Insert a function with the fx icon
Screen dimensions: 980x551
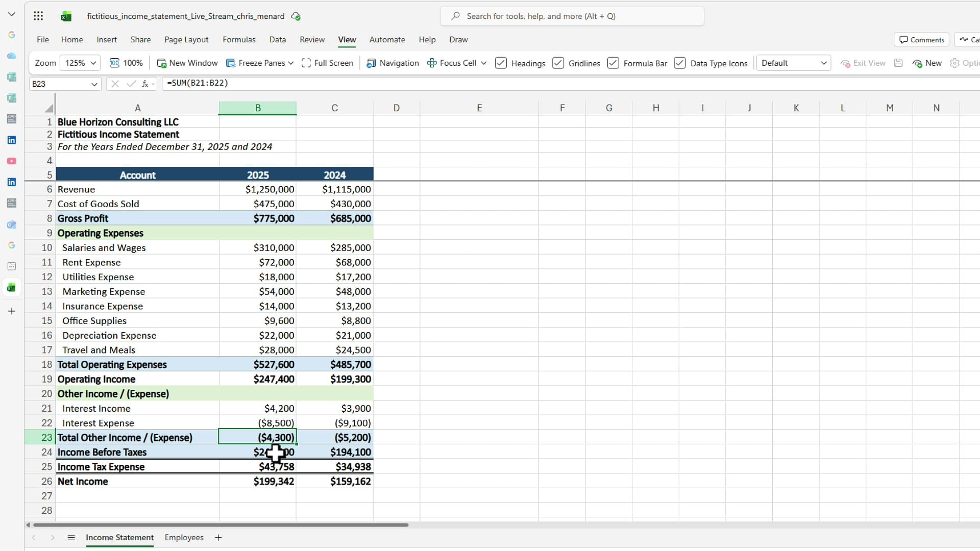(x=145, y=84)
